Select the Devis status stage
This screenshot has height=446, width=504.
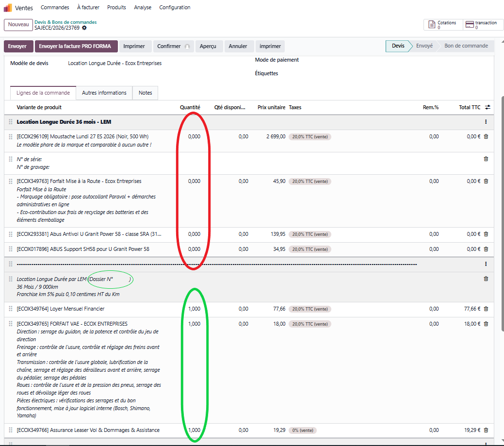point(398,46)
